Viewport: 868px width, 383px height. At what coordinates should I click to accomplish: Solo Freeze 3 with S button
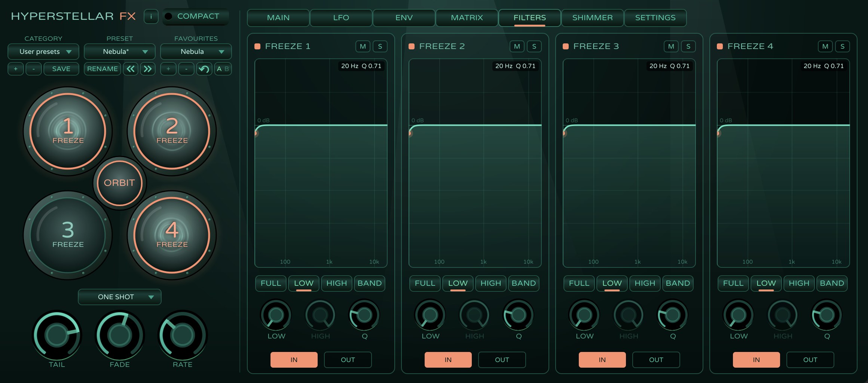click(688, 46)
